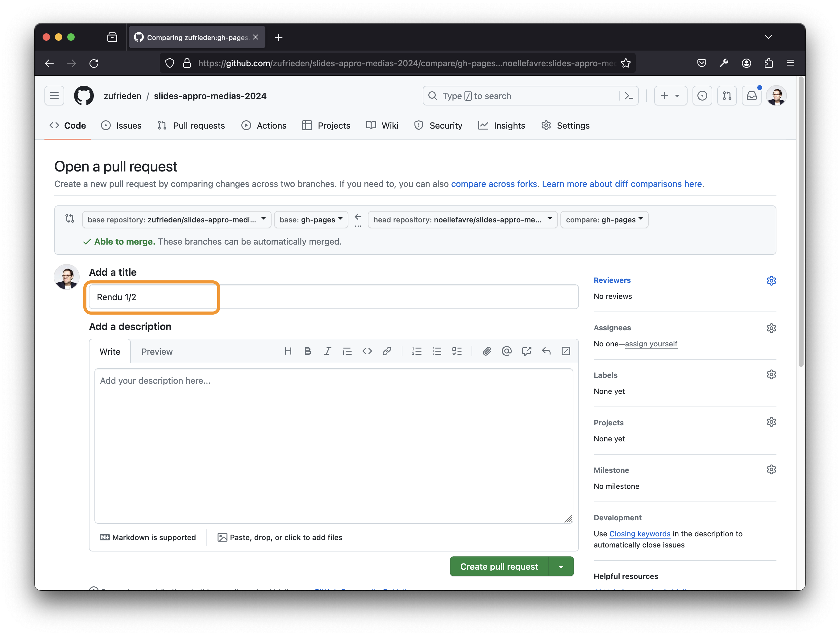Image resolution: width=840 pixels, height=636 pixels.
Task: Open the head repository dropdown
Action: (462, 219)
